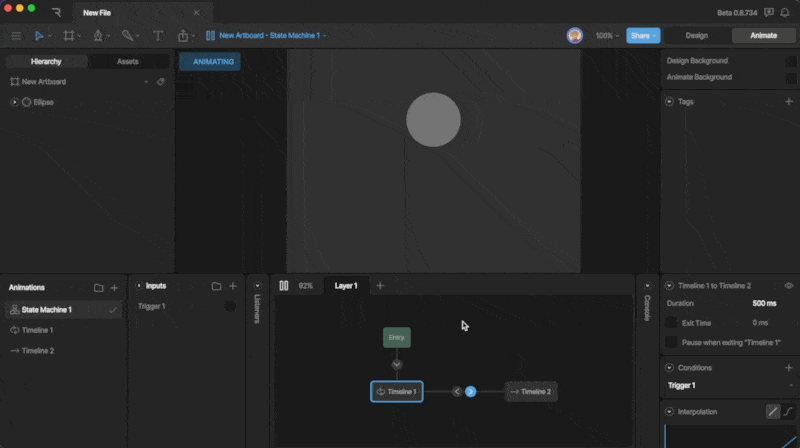This screenshot has height=448, width=800.
Task: Click the ANIMATING status button
Action: [210, 61]
